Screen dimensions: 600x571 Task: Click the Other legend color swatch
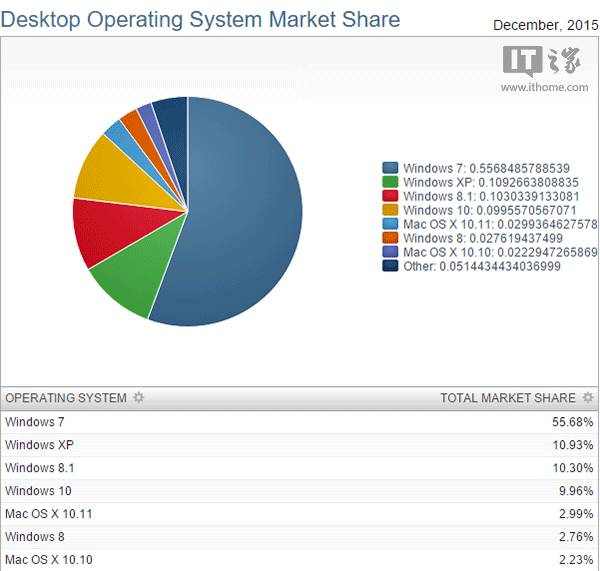tap(390, 266)
